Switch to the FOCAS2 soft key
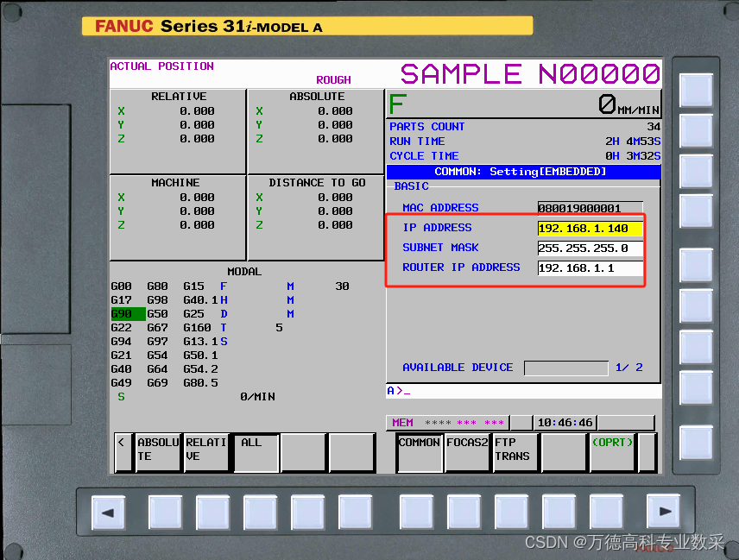Viewport: 739px width, 560px height. coord(467,452)
